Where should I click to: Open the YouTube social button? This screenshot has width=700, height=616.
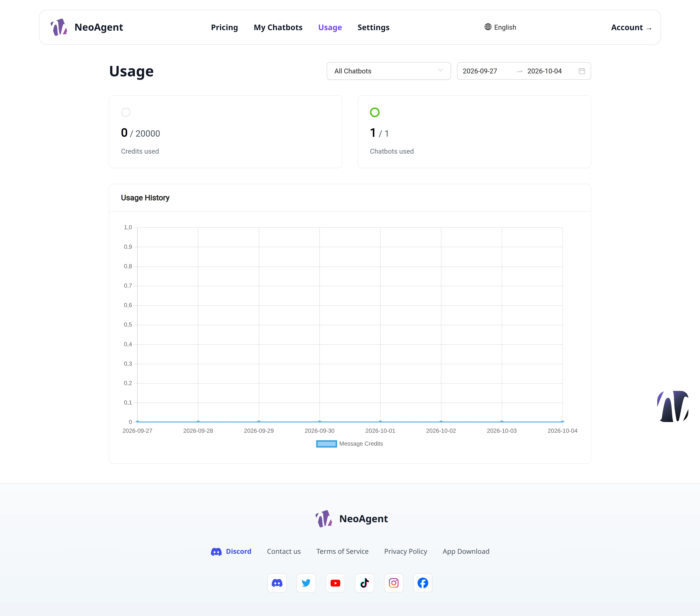tap(335, 583)
